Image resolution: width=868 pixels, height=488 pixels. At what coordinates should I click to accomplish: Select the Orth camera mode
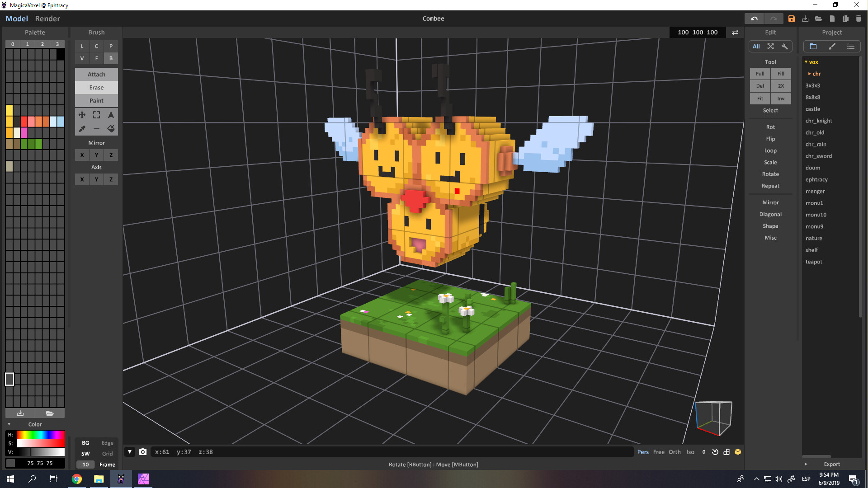pos(675,452)
